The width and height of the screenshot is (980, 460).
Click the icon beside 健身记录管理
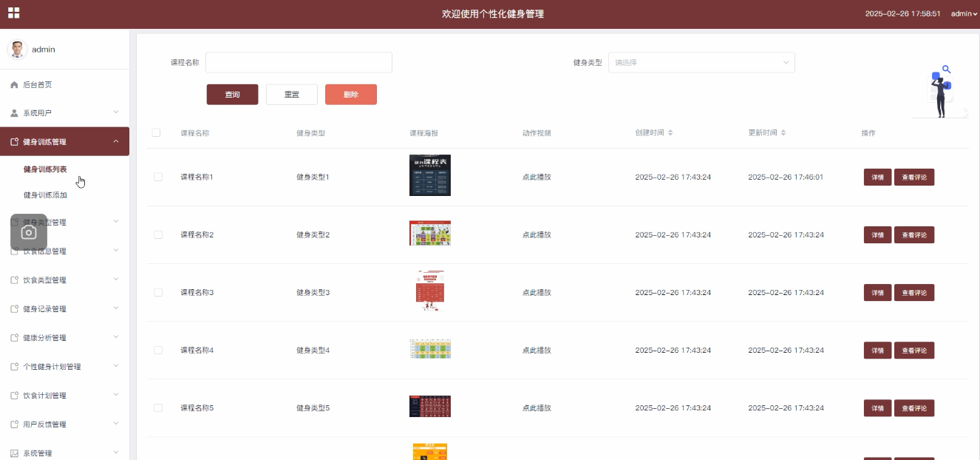[14, 309]
